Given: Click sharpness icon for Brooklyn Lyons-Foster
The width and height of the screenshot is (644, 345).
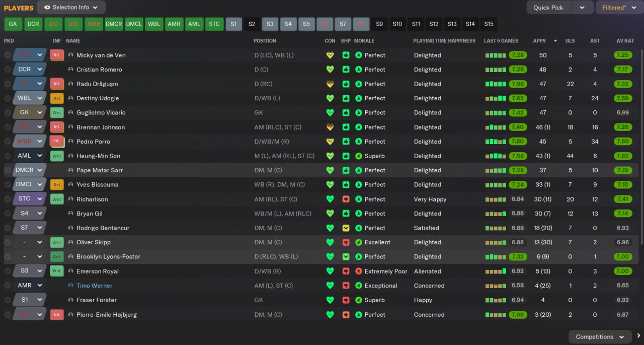Looking at the screenshot, I should (346, 256).
